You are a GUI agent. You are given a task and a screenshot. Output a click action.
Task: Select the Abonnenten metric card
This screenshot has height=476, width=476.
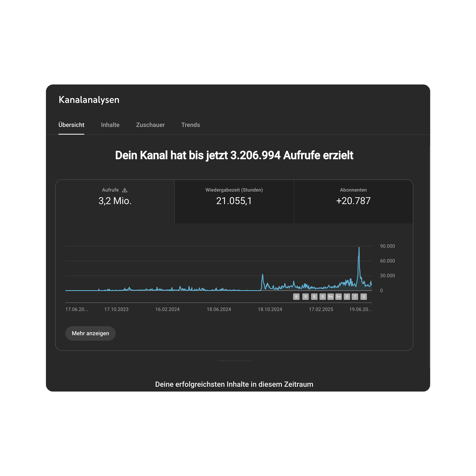353,201
